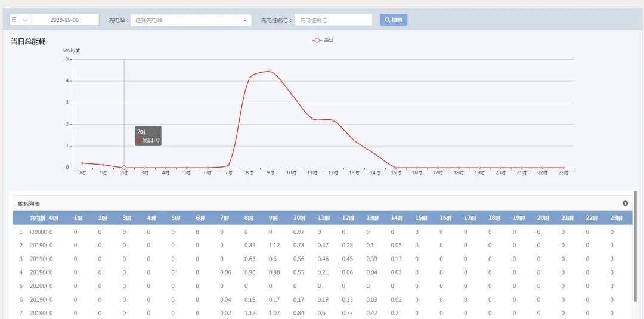Click the 充电桩 column header

click(x=38, y=218)
